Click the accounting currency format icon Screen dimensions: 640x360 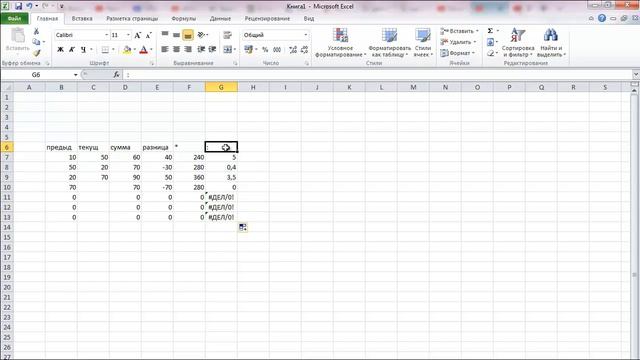(248, 49)
